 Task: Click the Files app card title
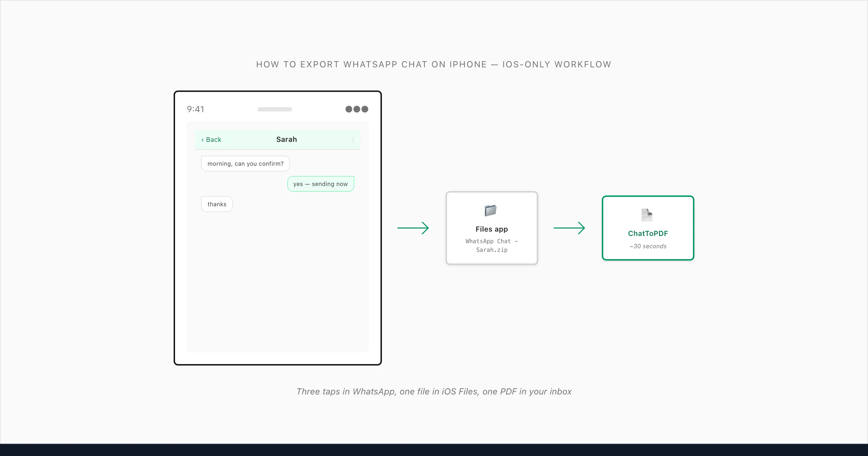tap(492, 229)
